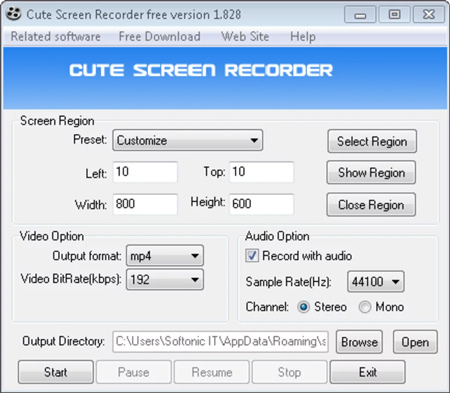Click the Output Directory path field
This screenshot has width=450, height=393.
[x=220, y=342]
